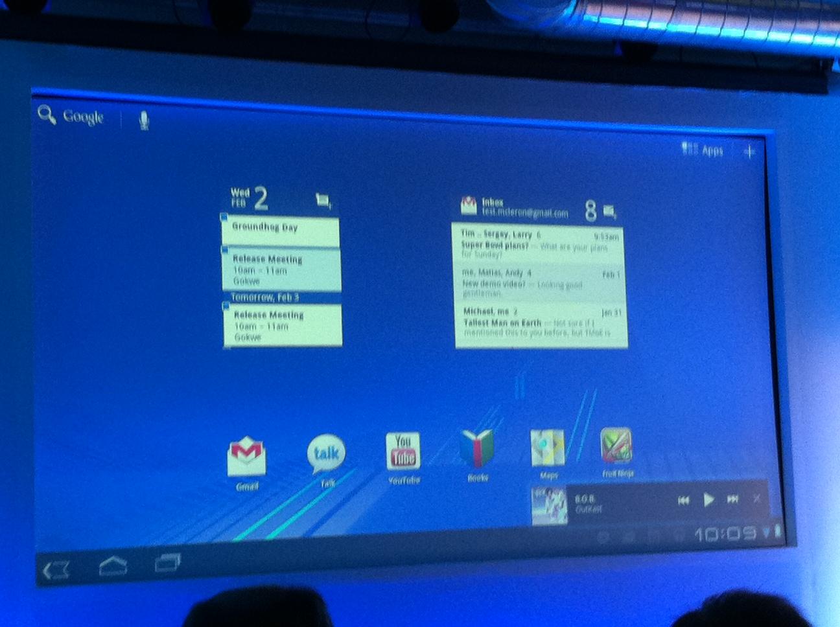Viewport: 840px width, 627px height.
Task: Open the Groundhog Day calendar event
Action: (x=280, y=231)
